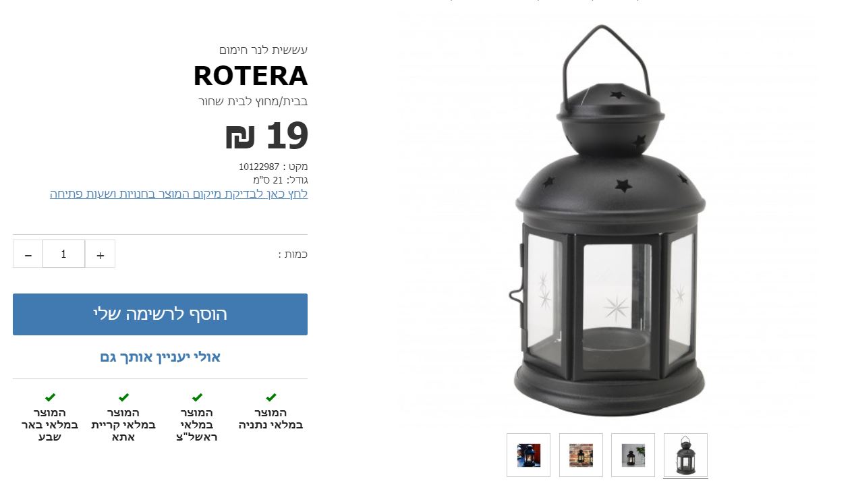
Task: Click the 19 ₪ price text
Action: pyautogui.click(x=266, y=136)
